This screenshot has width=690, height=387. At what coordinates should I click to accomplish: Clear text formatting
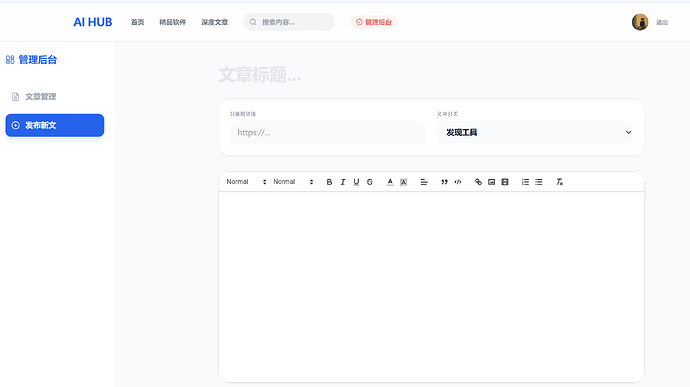point(559,182)
